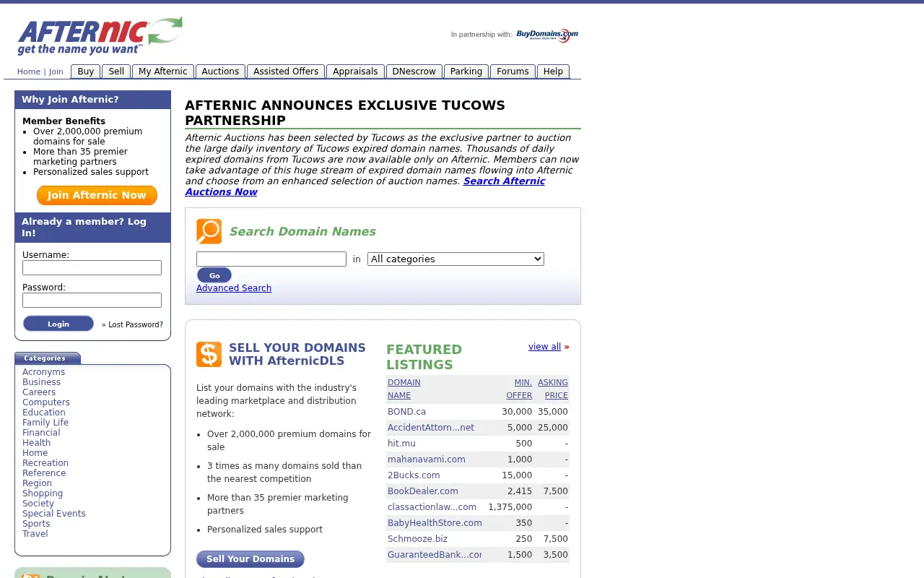Switch to the My Afternic tab
The image size is (924, 578).
click(x=163, y=72)
